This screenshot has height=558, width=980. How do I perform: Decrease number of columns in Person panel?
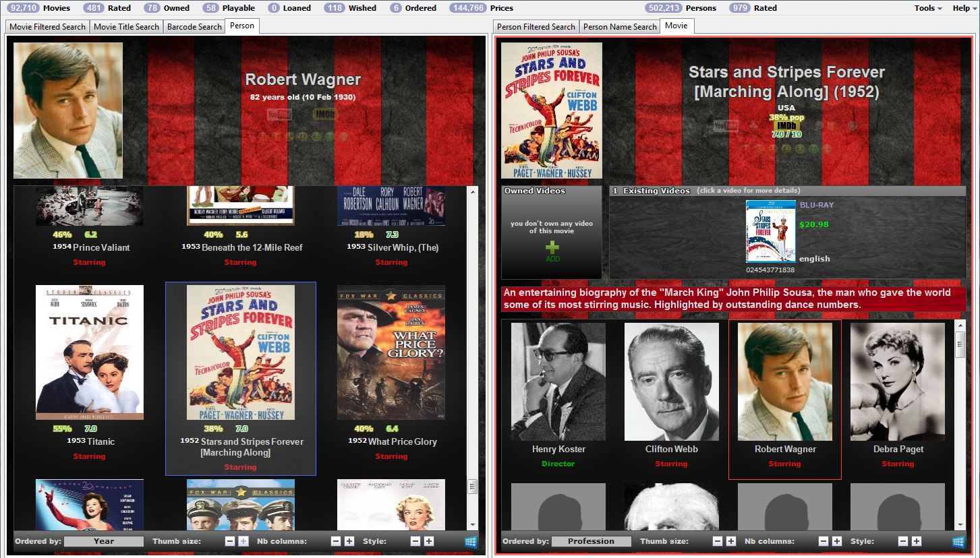click(336, 541)
